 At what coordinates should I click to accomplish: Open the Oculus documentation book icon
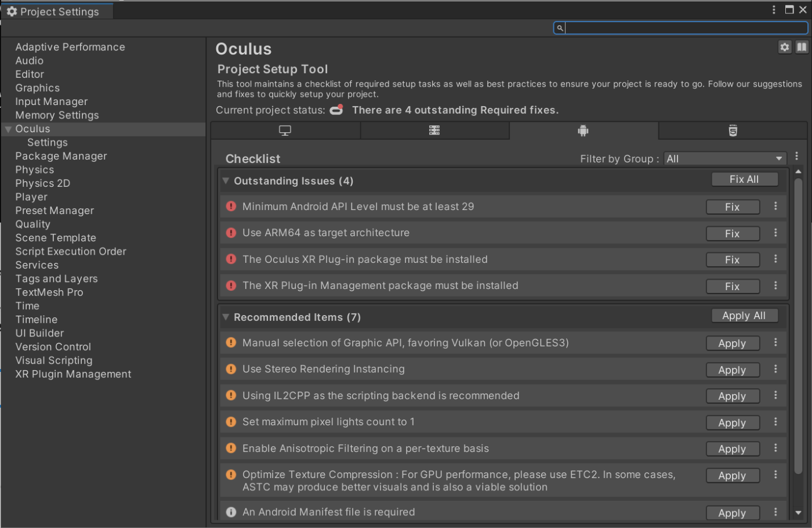tap(802, 47)
